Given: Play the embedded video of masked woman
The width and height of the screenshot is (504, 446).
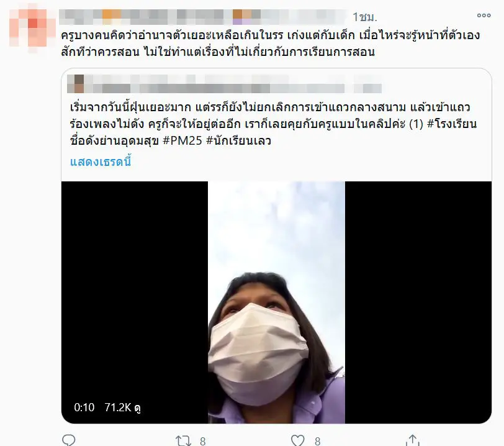Looking at the screenshot, I should (276, 302).
